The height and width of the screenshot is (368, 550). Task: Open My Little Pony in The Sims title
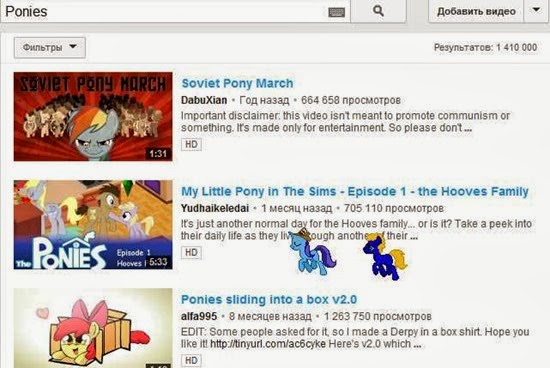[x=355, y=192]
